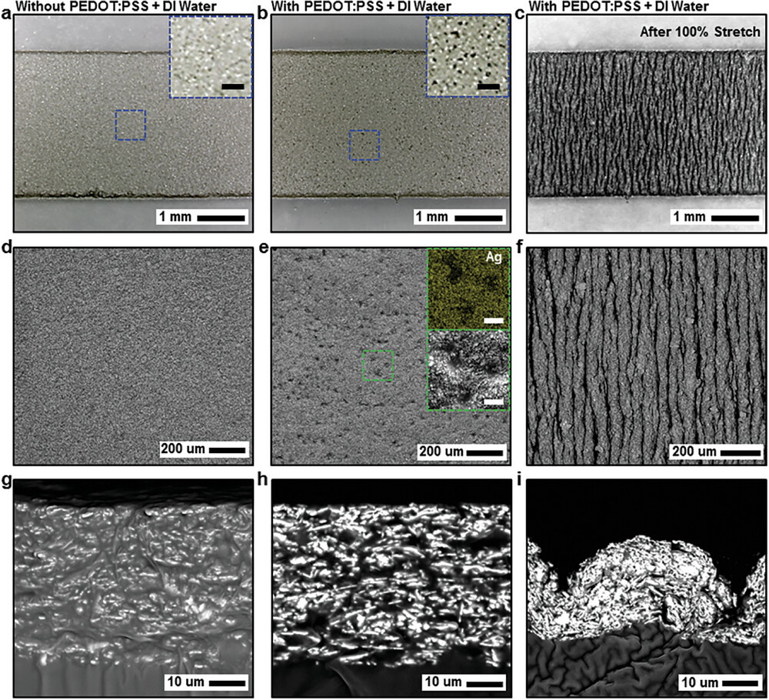Click the "200 um" scale label in panel d
The height and width of the screenshot is (700, 769).
click(x=183, y=448)
